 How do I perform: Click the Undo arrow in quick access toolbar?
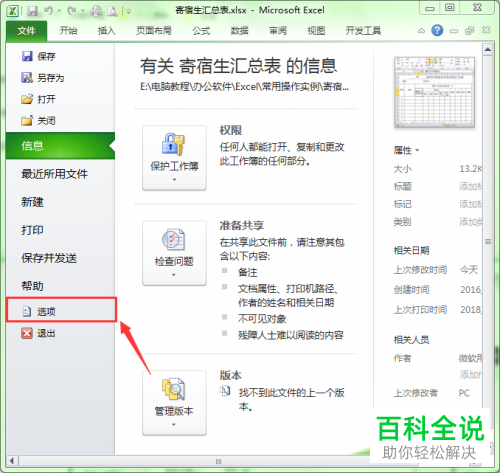click(x=49, y=11)
